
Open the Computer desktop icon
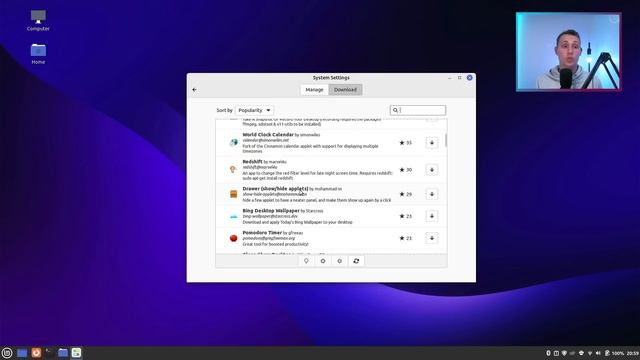click(38, 20)
